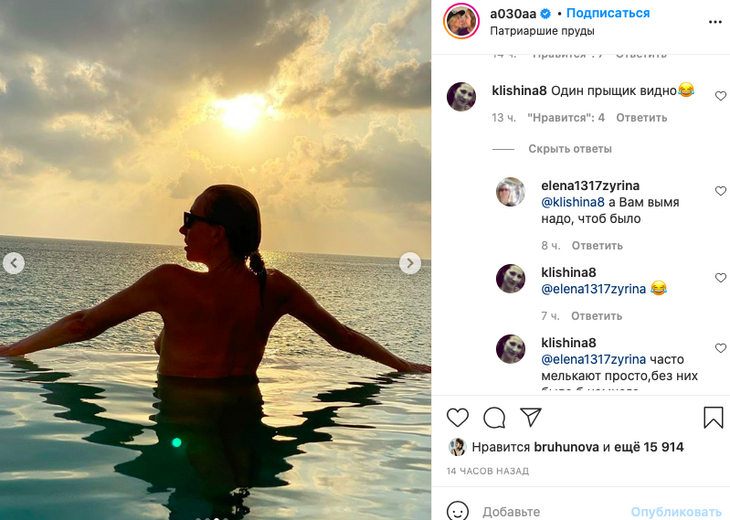Viewport: 730px width, 520px height.
Task: Reply to klishina8's pimple comment
Action: coord(641,118)
